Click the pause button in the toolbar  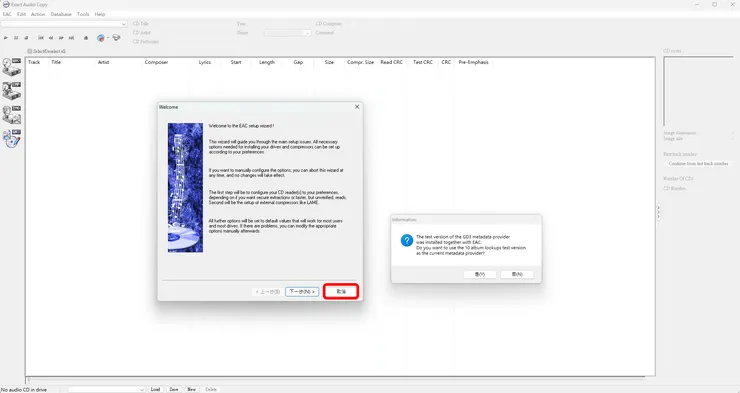click(x=16, y=38)
